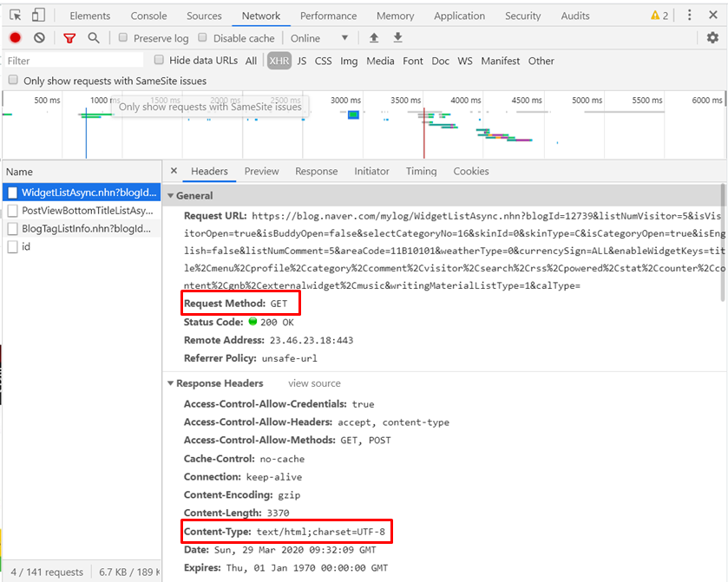Open the Online throttling dropdown
This screenshot has width=728, height=582.
click(319, 38)
